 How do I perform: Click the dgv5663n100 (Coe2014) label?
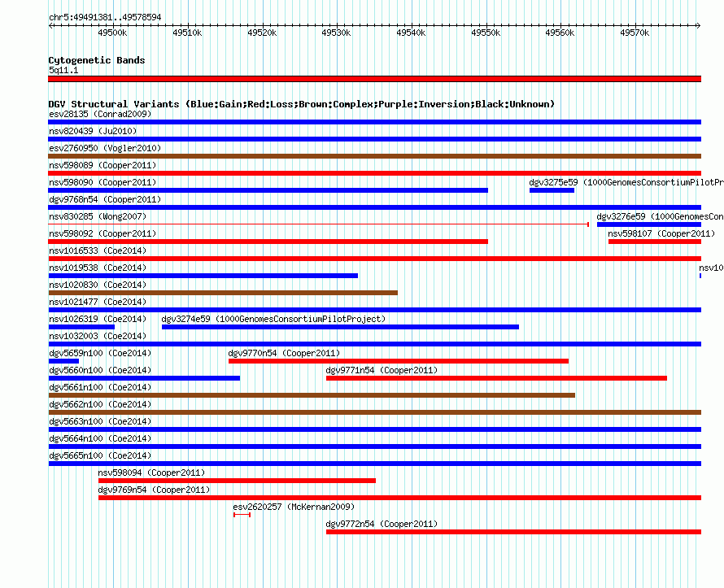(x=100, y=421)
